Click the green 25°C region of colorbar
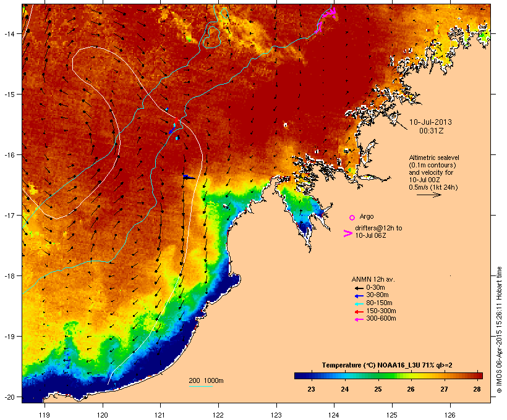 [x=378, y=376]
